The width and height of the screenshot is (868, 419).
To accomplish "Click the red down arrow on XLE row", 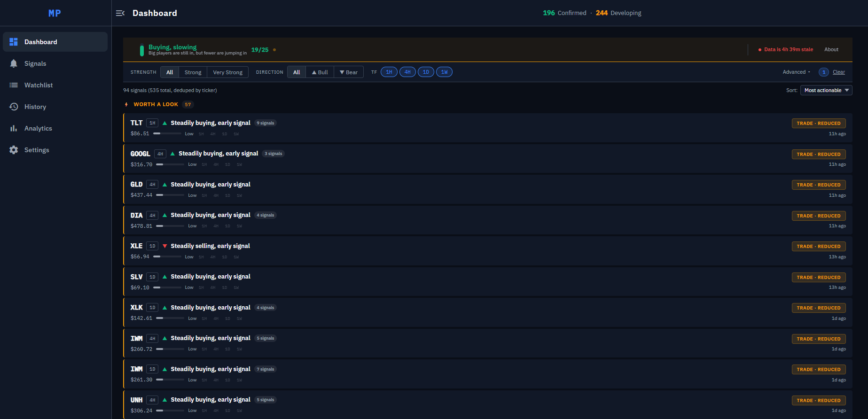I will click(164, 246).
